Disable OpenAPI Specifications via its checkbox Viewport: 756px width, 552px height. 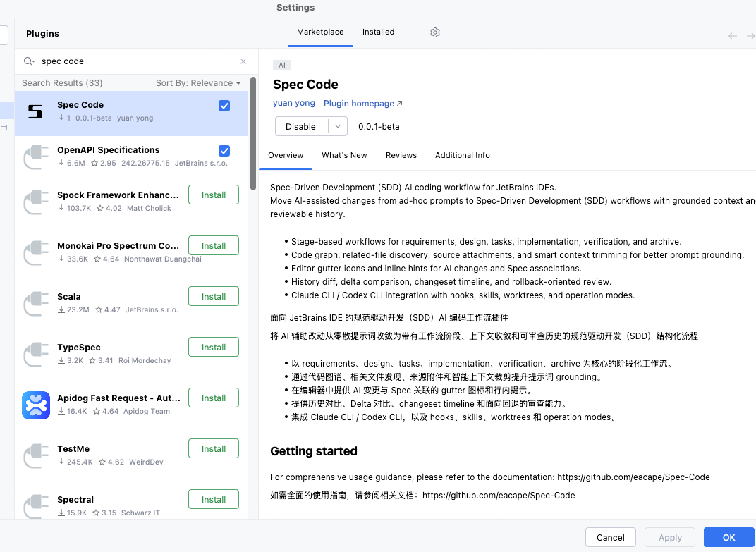[224, 151]
